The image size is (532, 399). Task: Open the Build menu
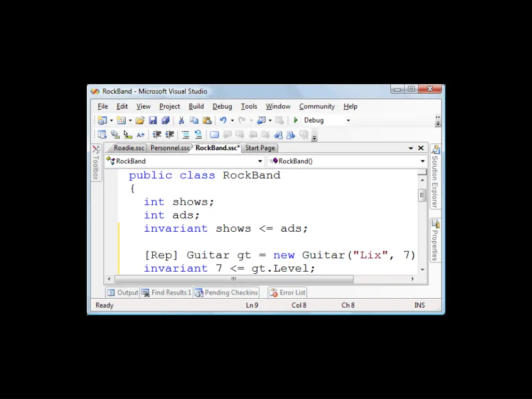pos(196,106)
